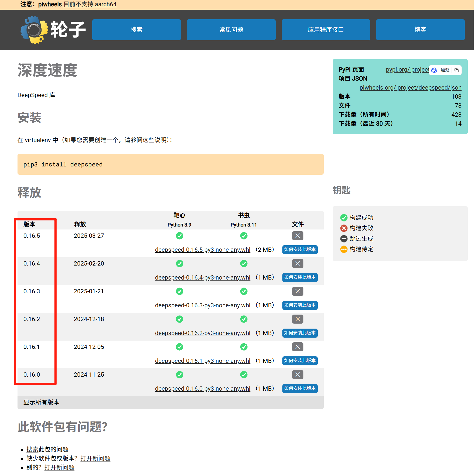This screenshot has width=474, height=476.
Task: Download deepspeed-0.16.2-py3-none-any.whl
Action: pos(203,333)
